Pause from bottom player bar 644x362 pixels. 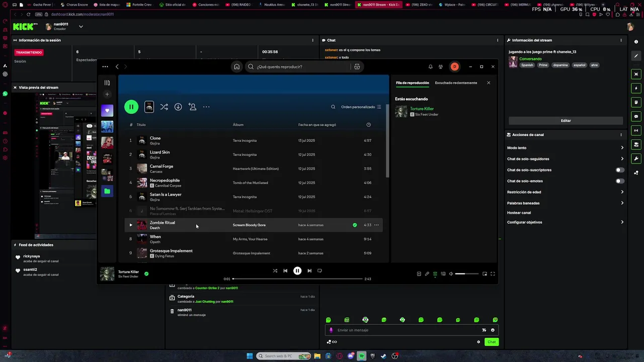point(297,270)
